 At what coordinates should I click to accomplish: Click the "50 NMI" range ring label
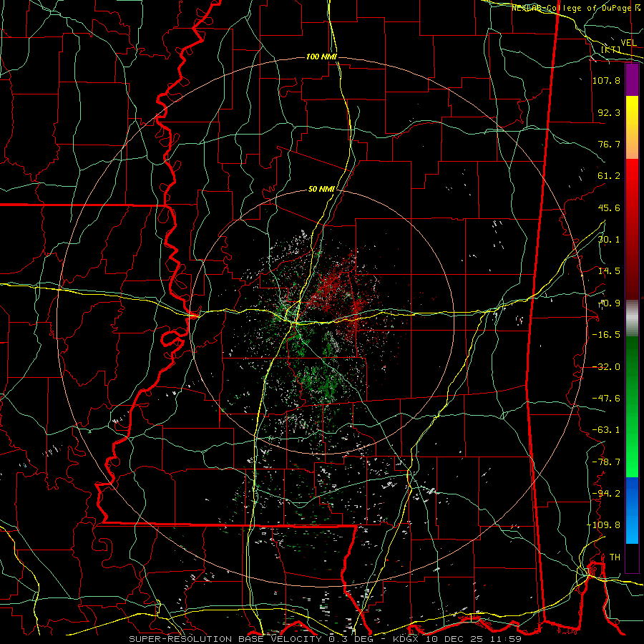pos(321,190)
